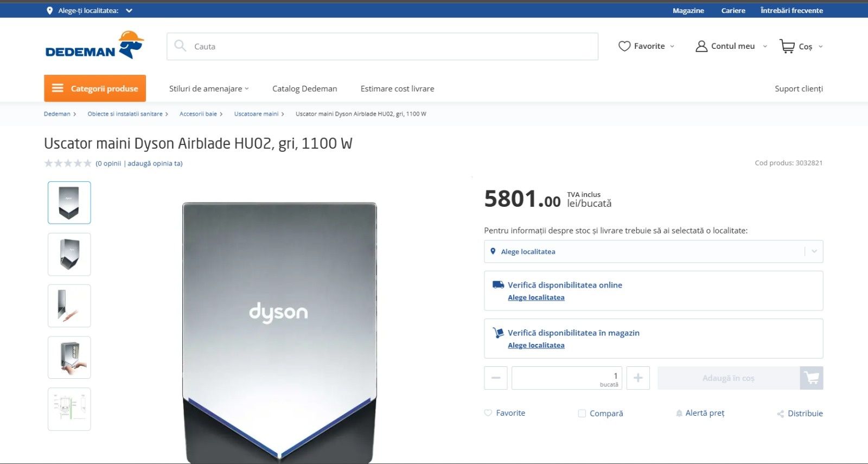The image size is (868, 464).
Task: Open Întrebări frecvente
Action: [792, 10]
